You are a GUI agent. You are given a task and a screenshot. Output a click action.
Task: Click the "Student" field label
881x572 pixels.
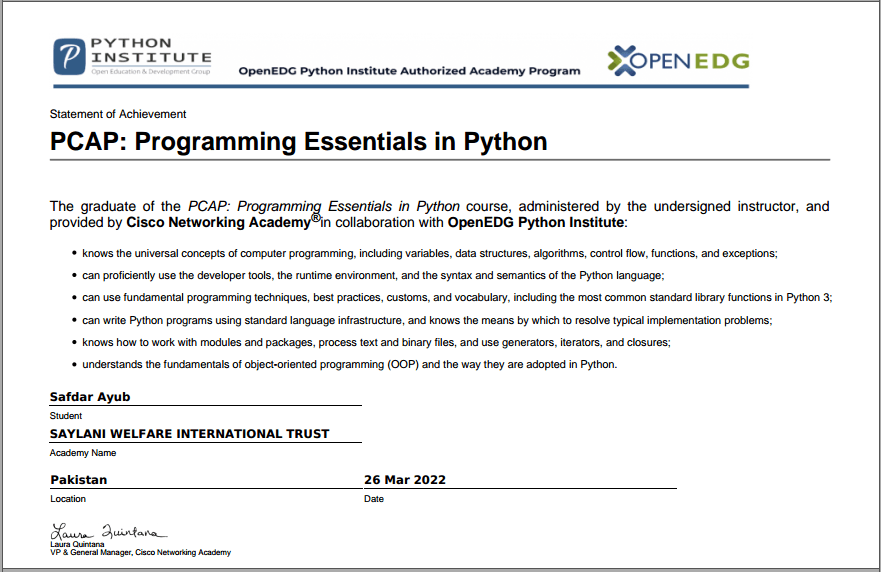(66, 416)
